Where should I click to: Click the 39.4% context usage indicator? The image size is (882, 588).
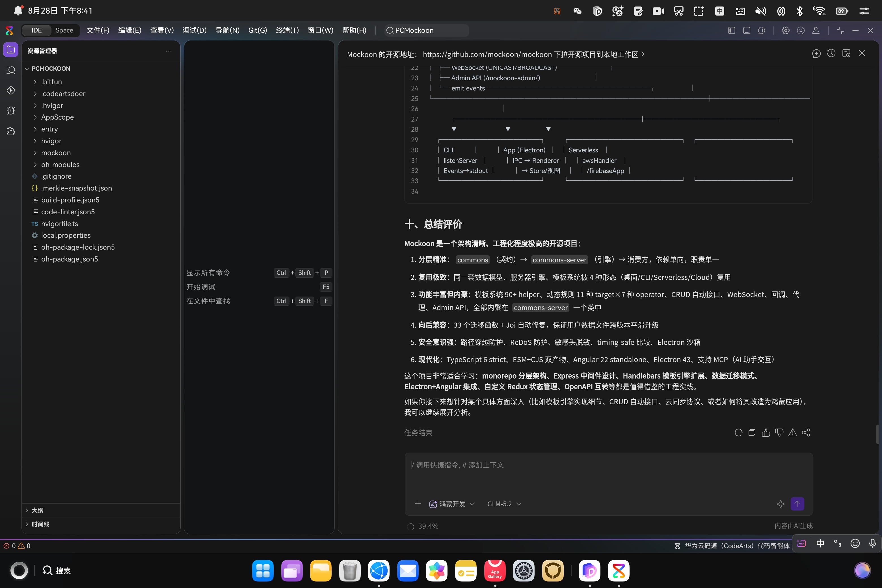(423, 526)
